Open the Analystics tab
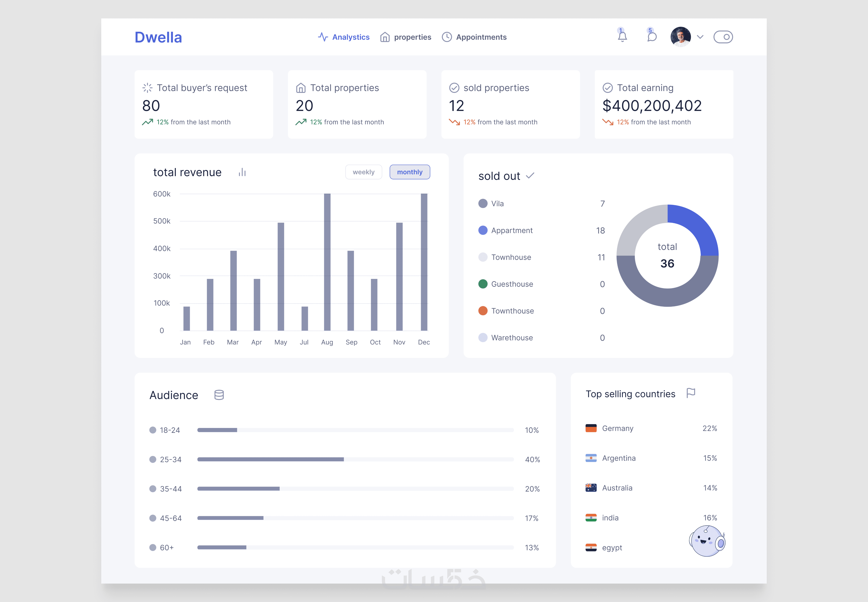 [344, 37]
